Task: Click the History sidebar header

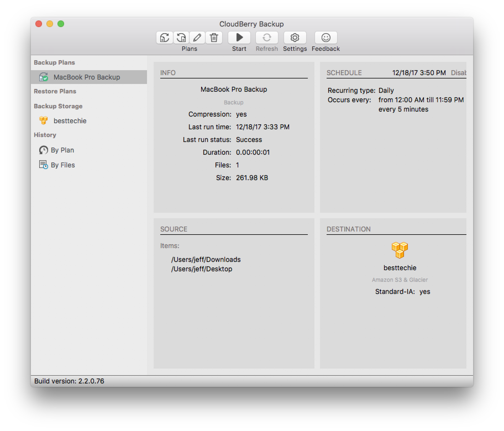Action: click(x=45, y=135)
